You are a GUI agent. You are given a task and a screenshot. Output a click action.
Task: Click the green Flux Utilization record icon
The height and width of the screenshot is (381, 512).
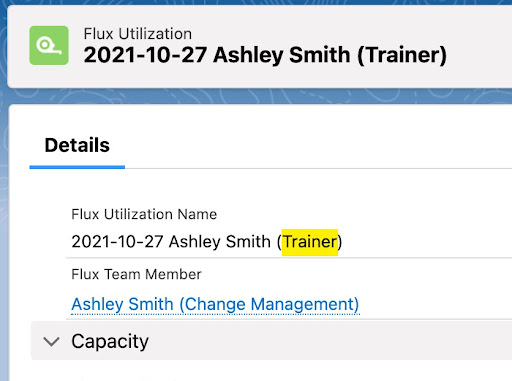(49, 45)
